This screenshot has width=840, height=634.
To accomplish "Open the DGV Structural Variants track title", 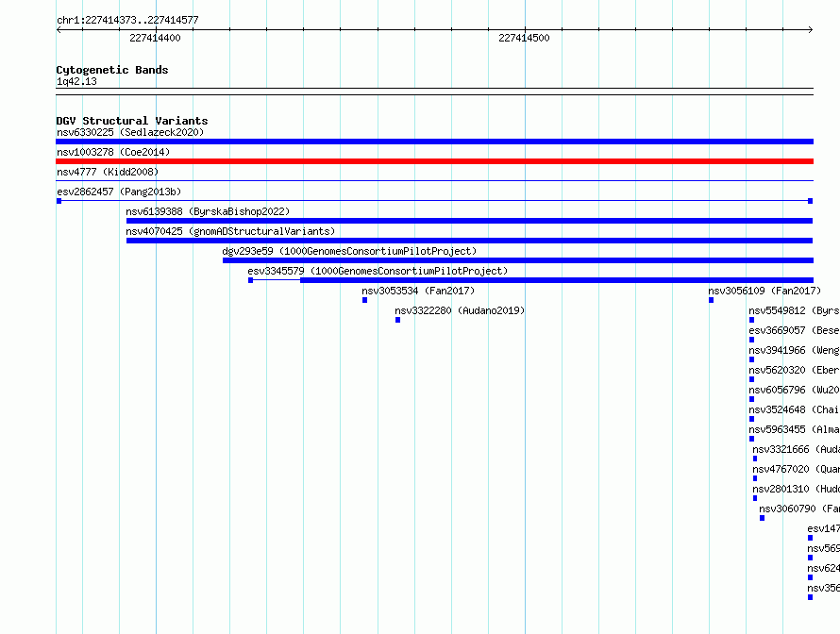I will [x=132, y=121].
